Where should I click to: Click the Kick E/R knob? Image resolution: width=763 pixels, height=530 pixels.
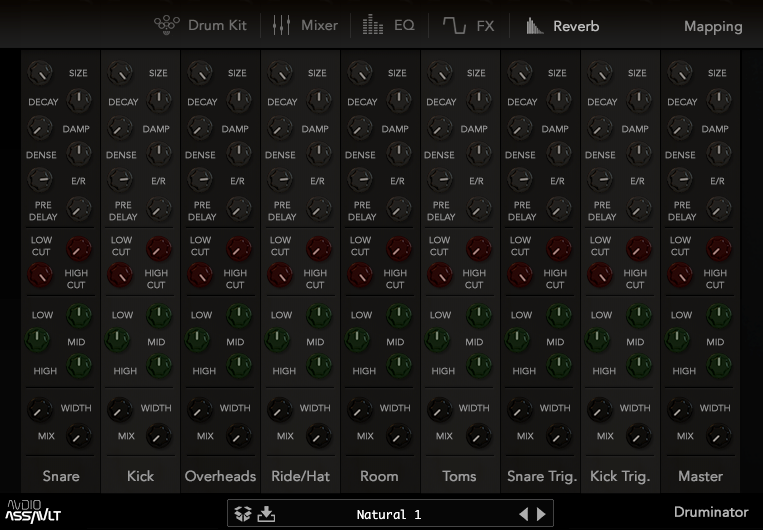[120, 180]
